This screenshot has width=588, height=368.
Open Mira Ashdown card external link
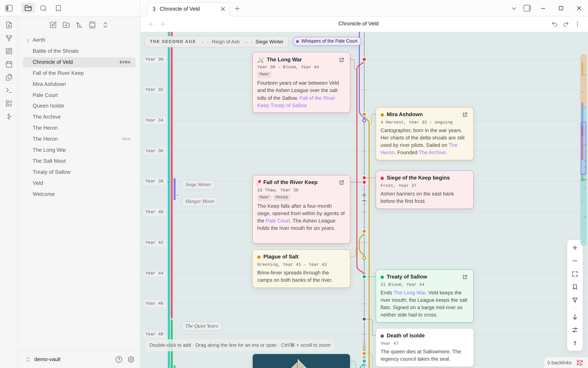(465, 114)
